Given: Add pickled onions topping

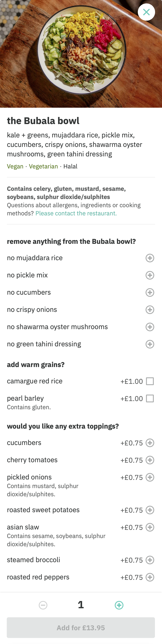Looking at the screenshot, I should click(150, 477).
